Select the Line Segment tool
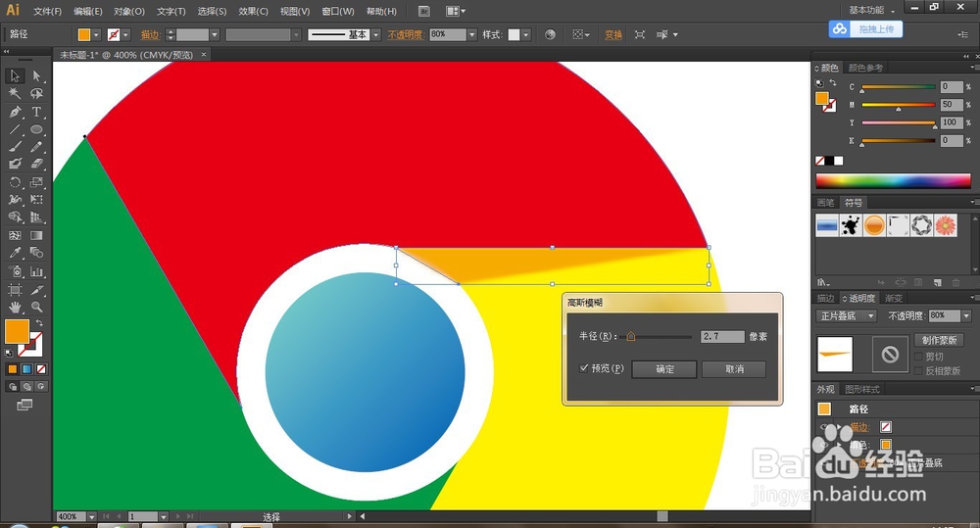980x528 pixels. click(x=15, y=129)
